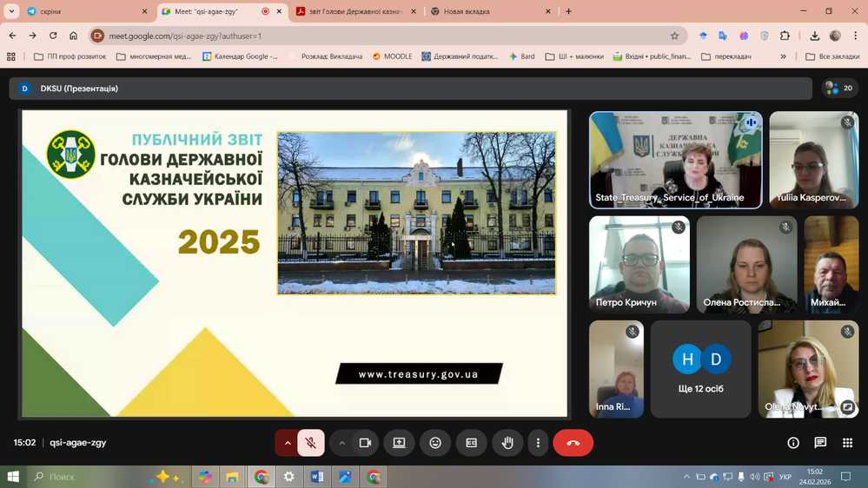The image size is (868, 488).
Task: Open more options three-dot menu
Action: tap(538, 443)
